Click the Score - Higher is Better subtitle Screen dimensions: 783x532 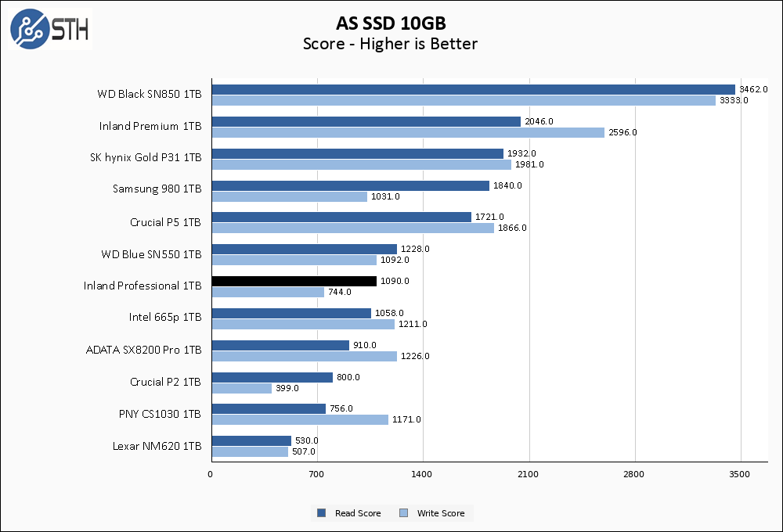[390, 44]
